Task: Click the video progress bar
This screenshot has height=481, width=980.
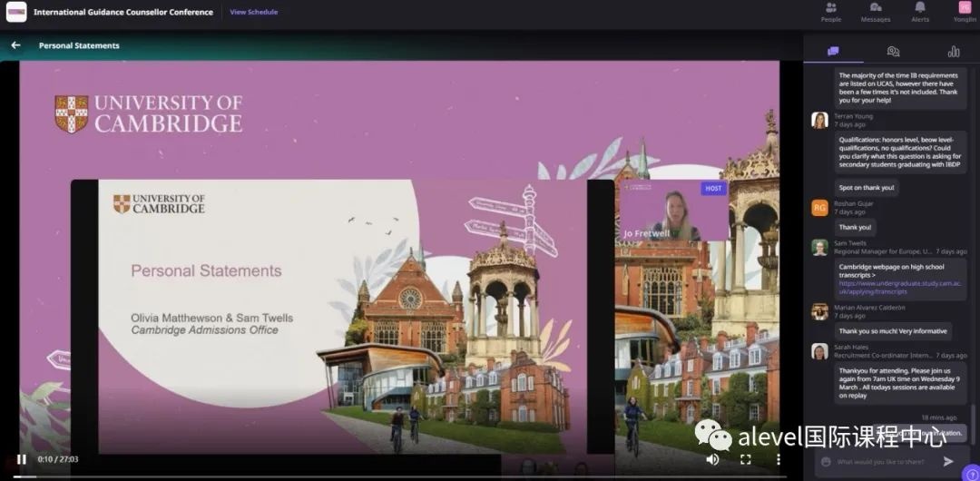Action: pos(363,476)
